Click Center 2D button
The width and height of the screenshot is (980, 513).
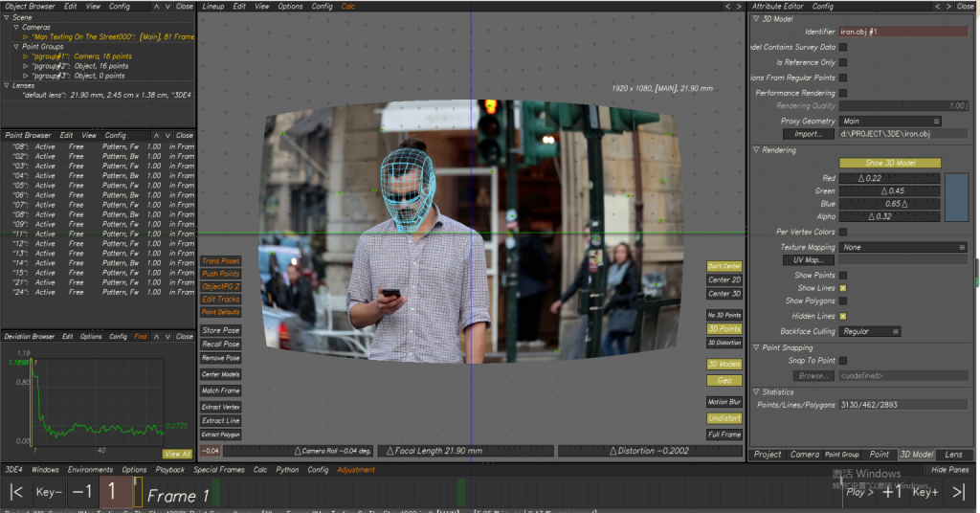724,279
